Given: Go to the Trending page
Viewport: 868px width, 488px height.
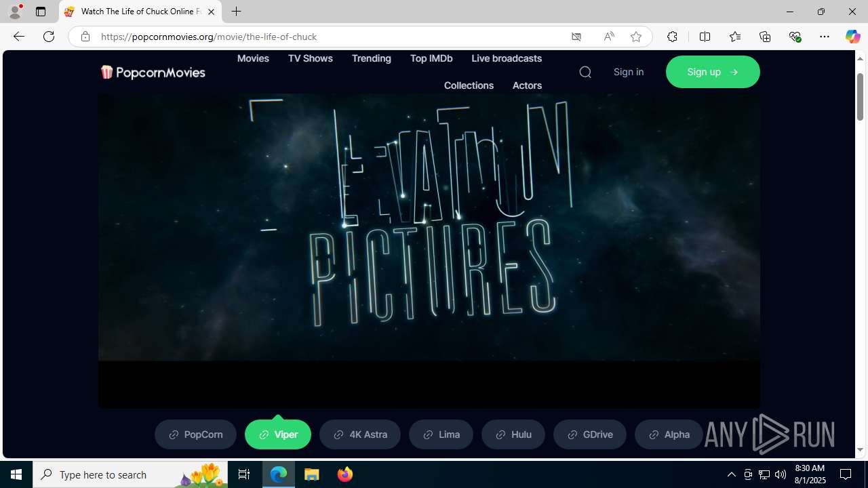Looking at the screenshot, I should coord(372,58).
